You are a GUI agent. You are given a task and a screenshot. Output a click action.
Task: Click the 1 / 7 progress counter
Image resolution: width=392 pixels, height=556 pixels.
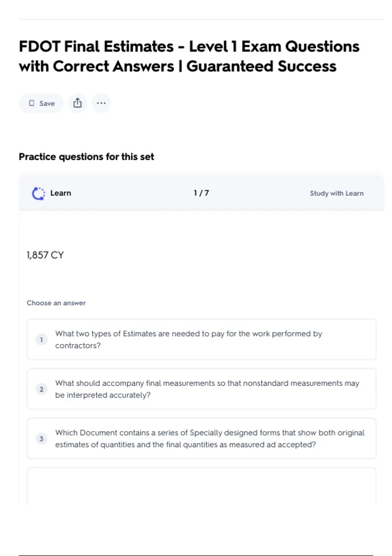click(201, 193)
